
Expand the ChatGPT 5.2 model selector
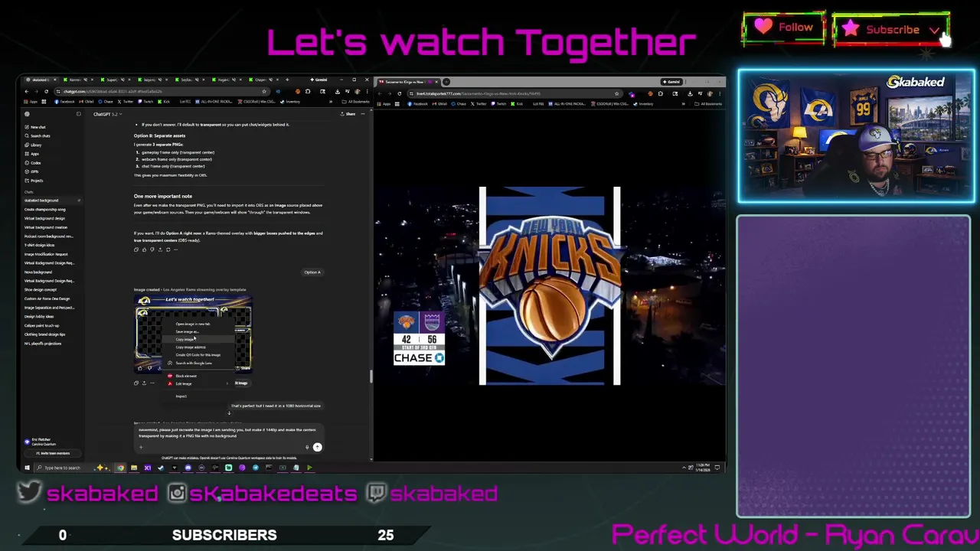(106, 114)
